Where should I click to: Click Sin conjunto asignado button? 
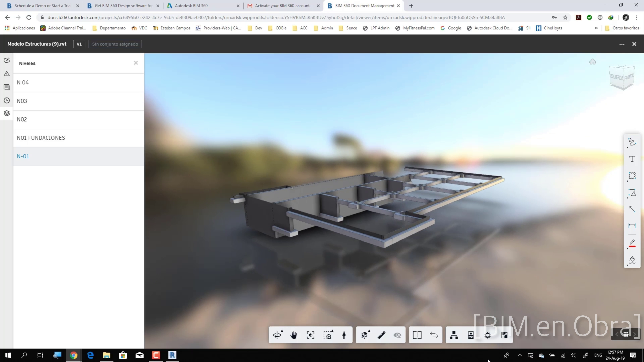coord(115,44)
